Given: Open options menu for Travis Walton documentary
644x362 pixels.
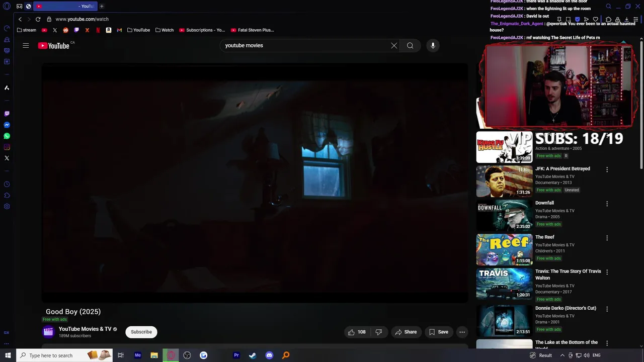Looking at the screenshot, I should click(607, 272).
